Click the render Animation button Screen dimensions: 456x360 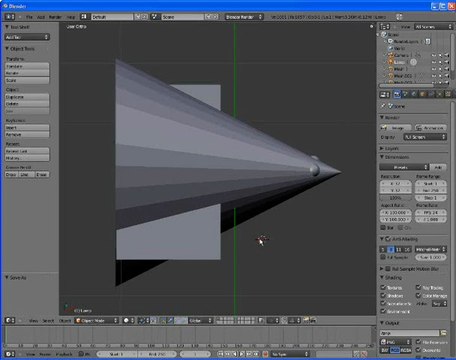point(430,128)
